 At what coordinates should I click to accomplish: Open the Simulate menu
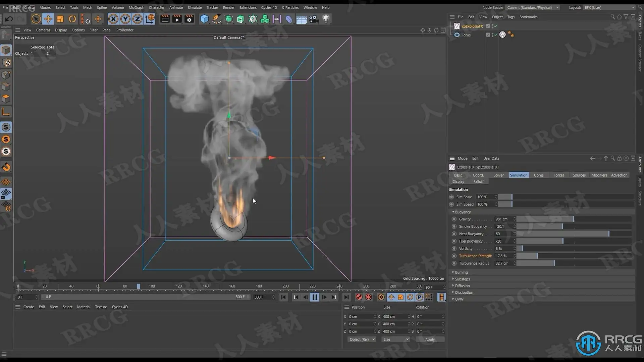pos(195,7)
